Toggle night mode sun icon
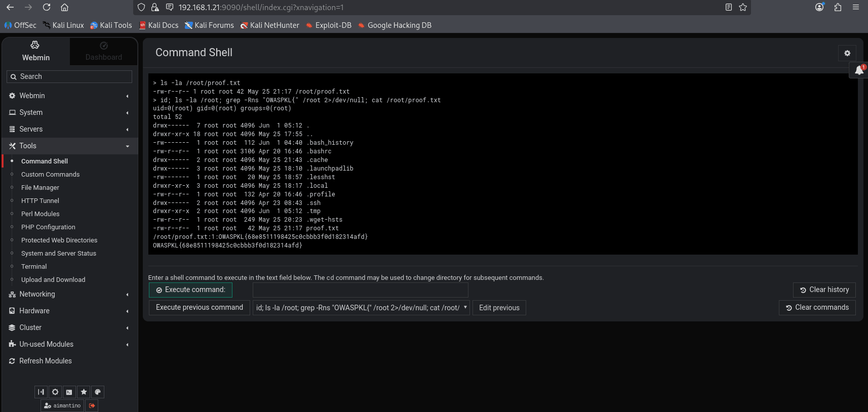The image size is (868, 412). pos(55,392)
